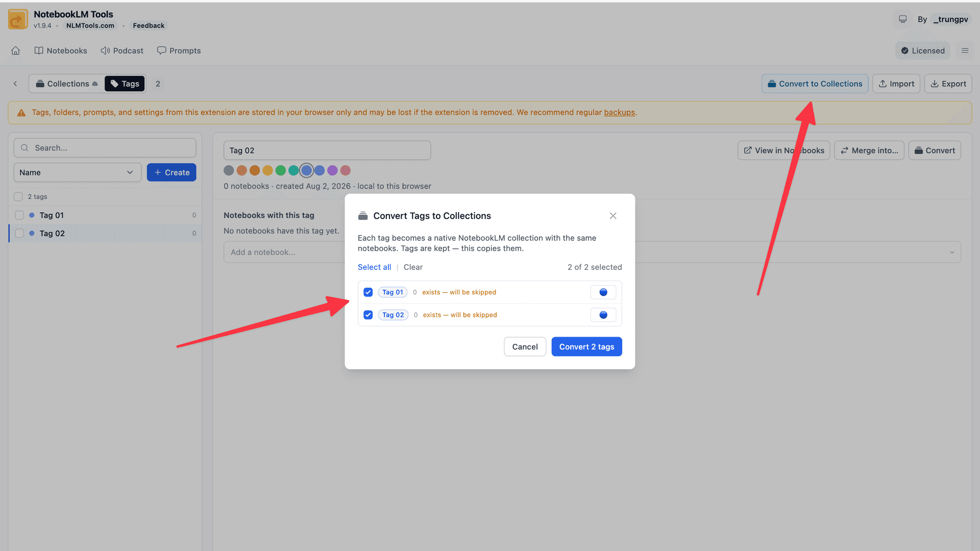Click the dialog collections stack icon

pos(363,216)
